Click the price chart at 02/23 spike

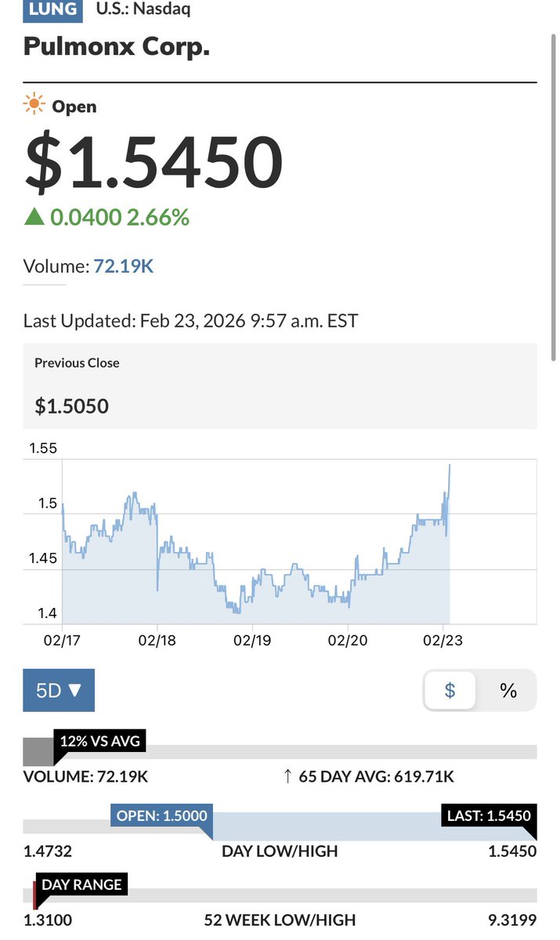click(449, 467)
